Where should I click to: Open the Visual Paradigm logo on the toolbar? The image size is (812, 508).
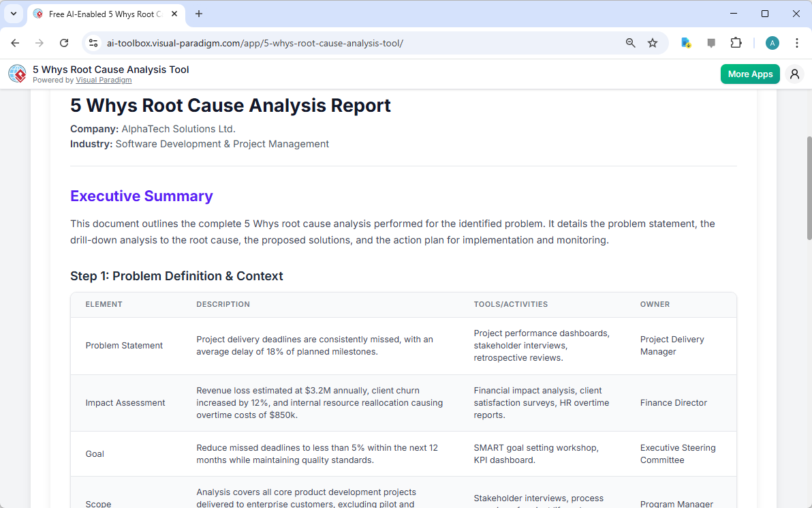point(17,74)
